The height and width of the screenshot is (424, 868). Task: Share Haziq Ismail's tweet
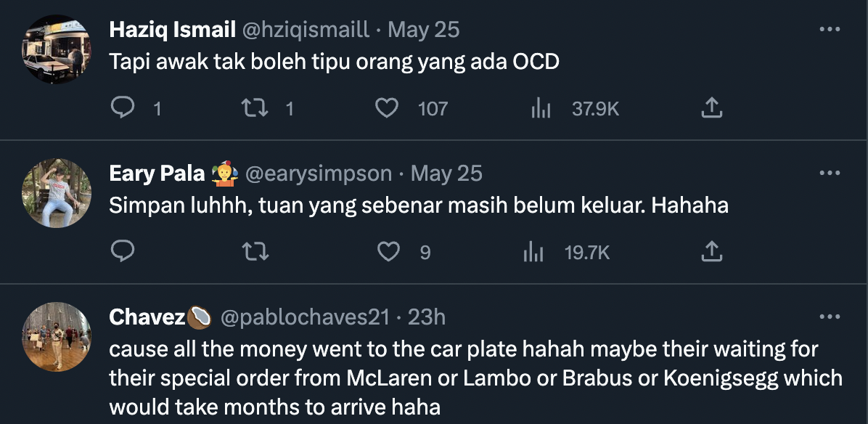(712, 109)
